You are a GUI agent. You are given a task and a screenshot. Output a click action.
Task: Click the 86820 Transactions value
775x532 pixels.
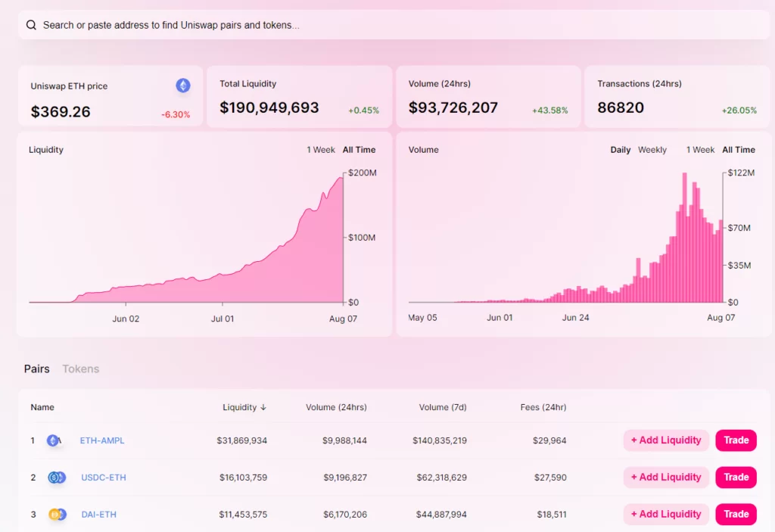pos(621,107)
